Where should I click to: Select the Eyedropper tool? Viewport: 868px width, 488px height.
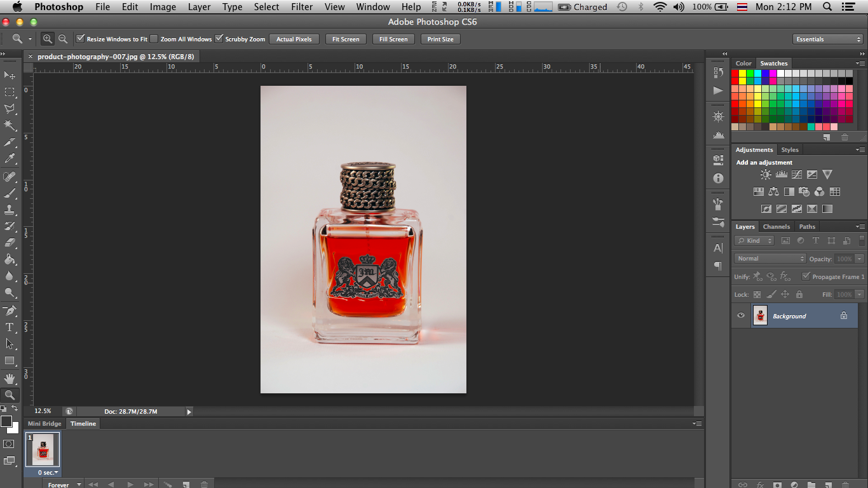tap(10, 159)
